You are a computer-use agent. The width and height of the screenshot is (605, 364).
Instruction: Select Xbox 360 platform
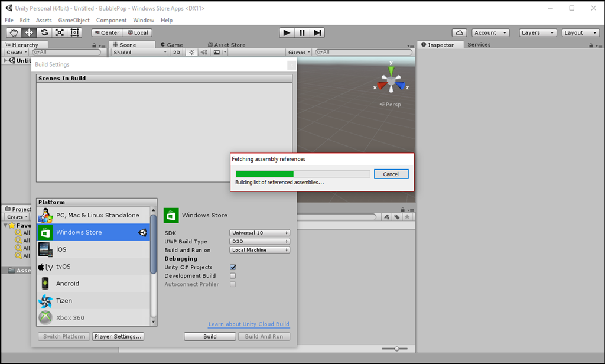pos(93,317)
